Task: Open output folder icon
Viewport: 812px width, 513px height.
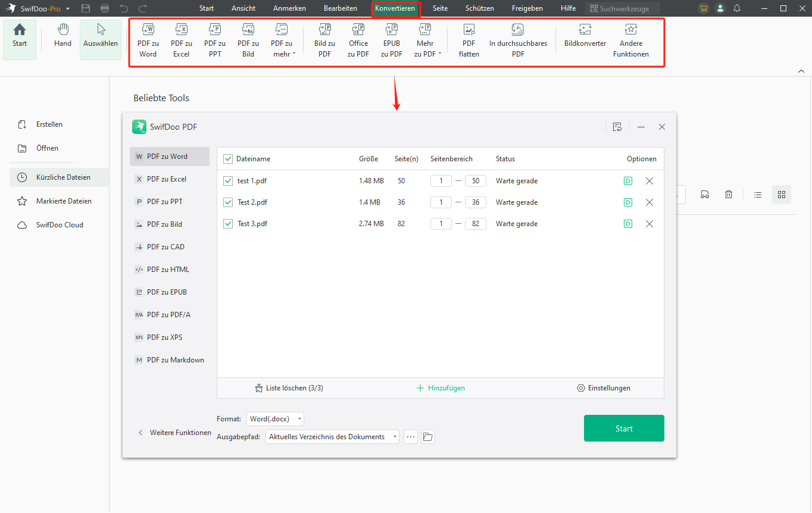Action: (x=428, y=437)
